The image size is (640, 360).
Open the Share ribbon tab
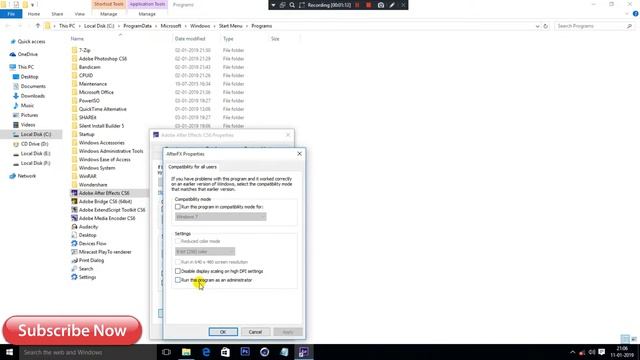coord(57,14)
